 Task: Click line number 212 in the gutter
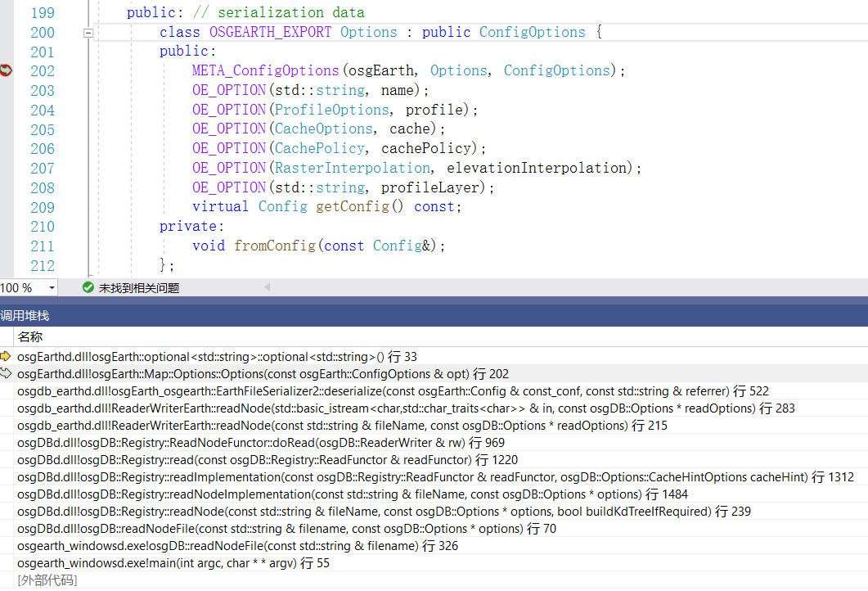click(43, 266)
